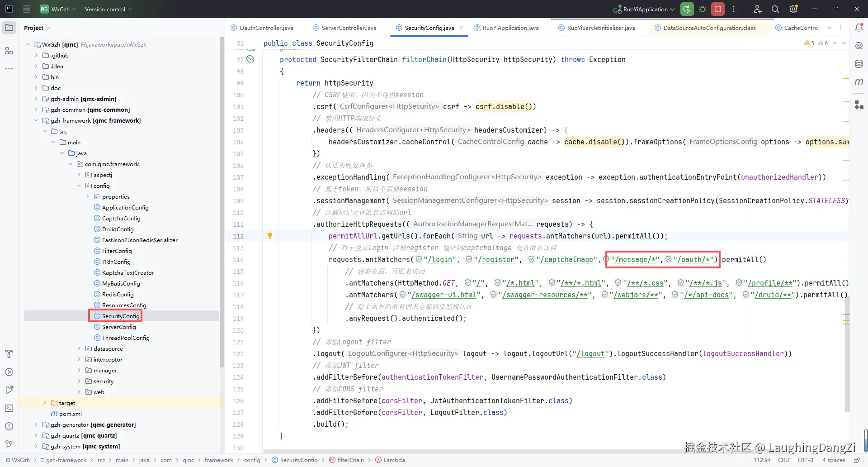Toggle the Project tool window folder icon
868x467 pixels.
tap(9, 28)
